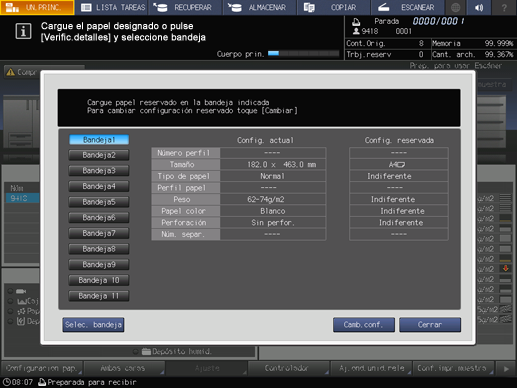Open the UN. PRINC. main unit tab

(37, 7)
